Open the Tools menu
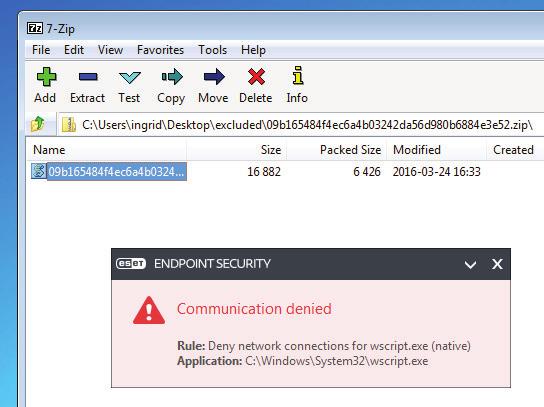This screenshot has height=407, width=544. (x=212, y=50)
